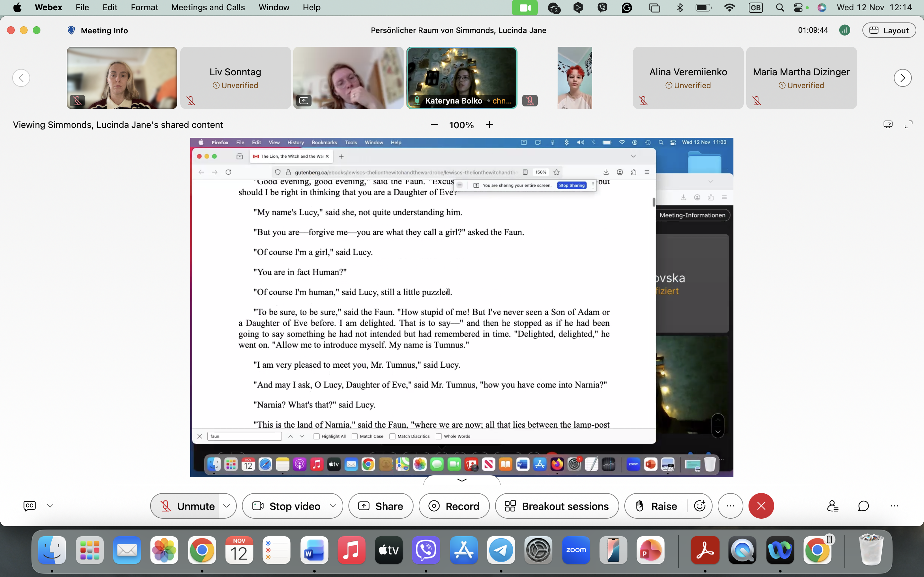Expand caption options chevron beside CC
Screen dimensions: 924x577
click(x=50, y=506)
